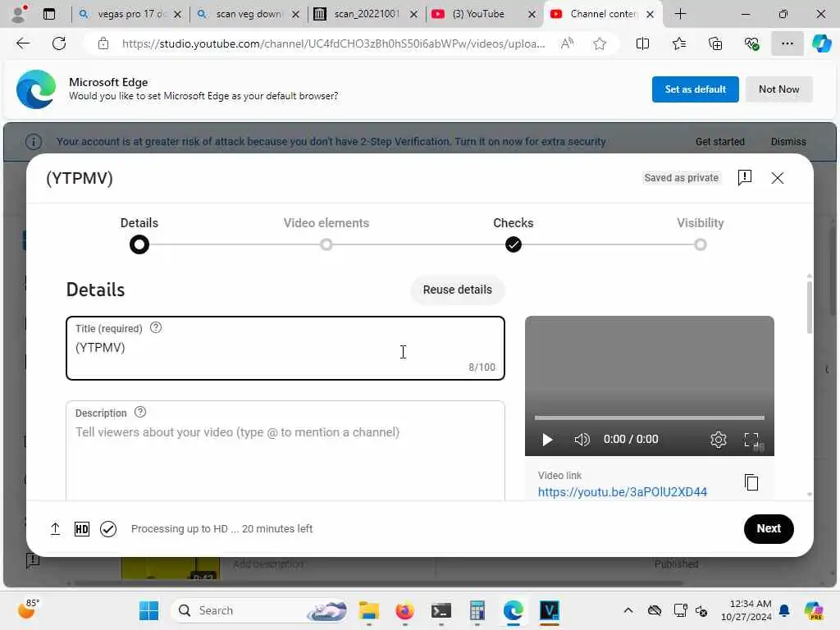Open the browser profile icon
Screen dimensions: 840x630
[x=20, y=14]
